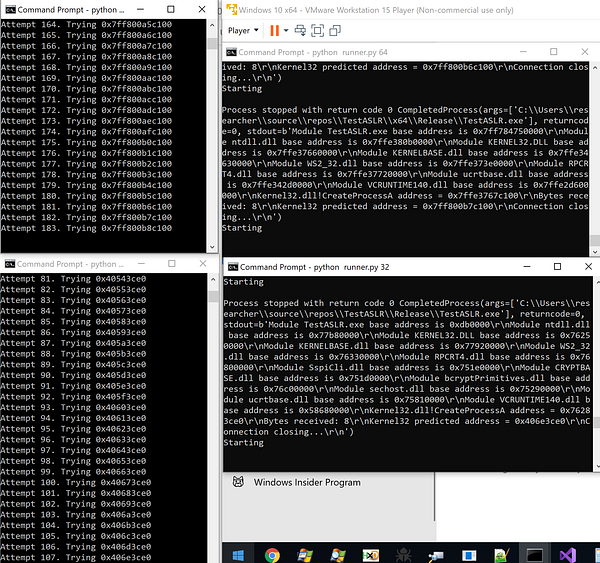Viewport: 600px width, 563px height.
Task: Click the runner.py 32 scrollbar up arrow
Action: [x=597, y=282]
